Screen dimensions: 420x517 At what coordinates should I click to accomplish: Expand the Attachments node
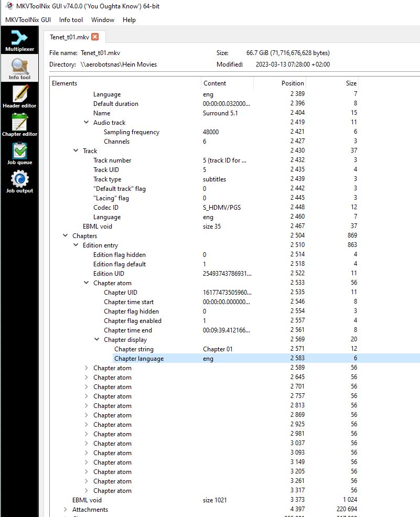click(x=65, y=510)
